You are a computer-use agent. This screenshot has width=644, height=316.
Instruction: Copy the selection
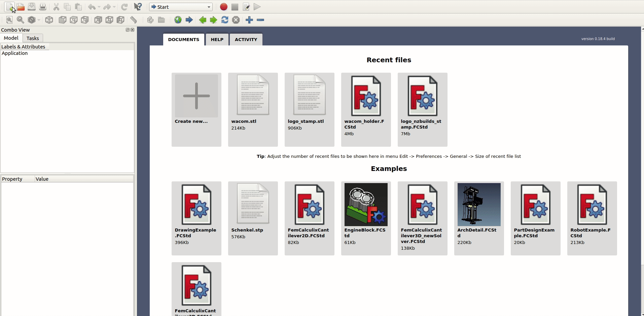[x=67, y=7]
